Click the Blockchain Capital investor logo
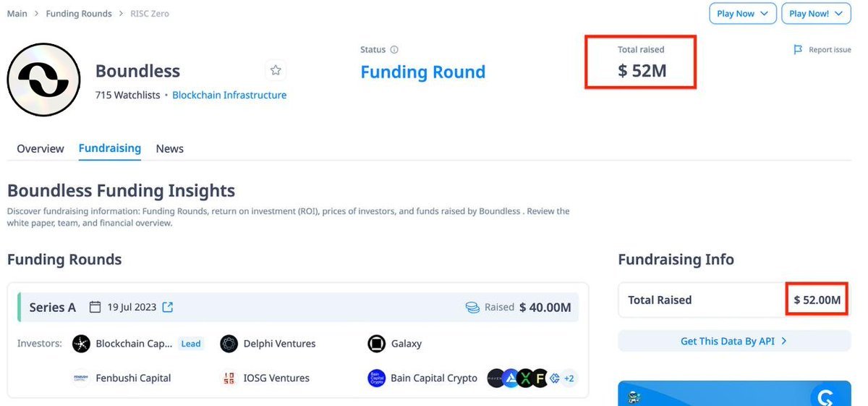The image size is (868, 406). pos(81,344)
